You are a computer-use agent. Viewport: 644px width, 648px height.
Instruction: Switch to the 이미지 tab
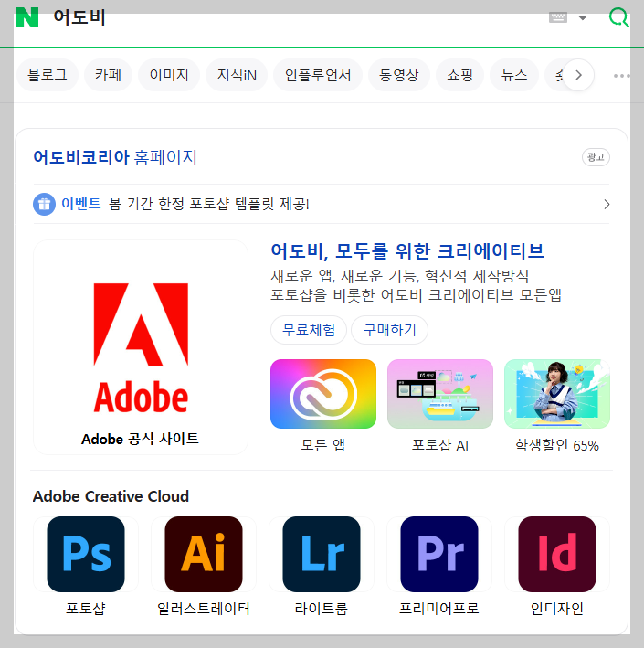click(x=169, y=75)
